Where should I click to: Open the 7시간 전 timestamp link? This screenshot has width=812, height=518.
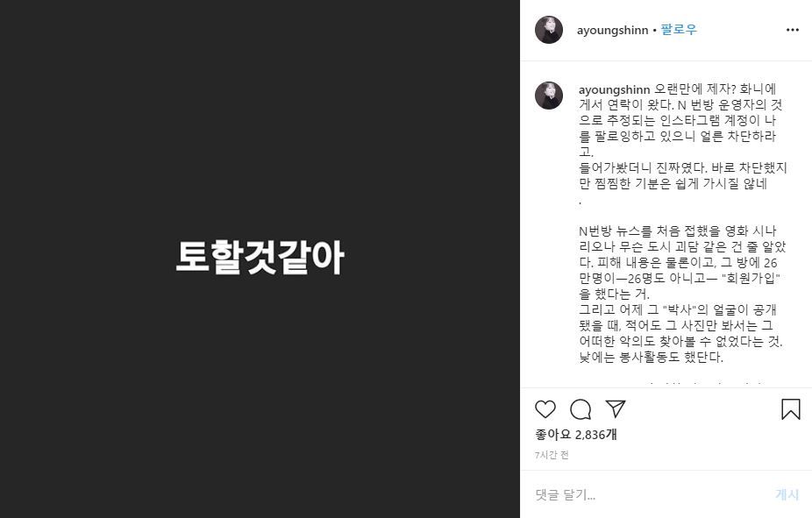pyautogui.click(x=552, y=455)
